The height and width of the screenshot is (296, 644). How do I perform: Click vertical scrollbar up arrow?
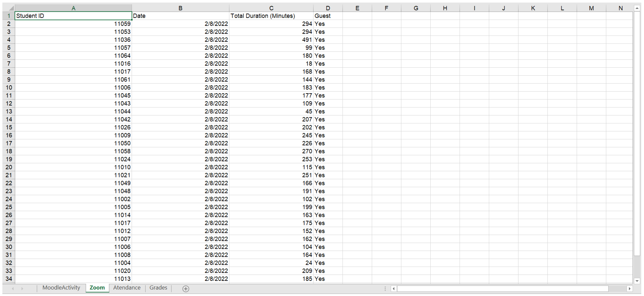coord(637,8)
